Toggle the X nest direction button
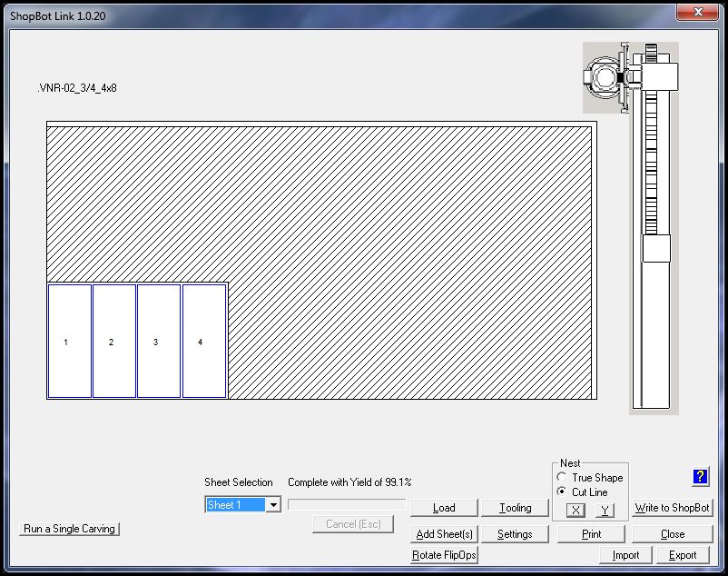 tap(576, 510)
